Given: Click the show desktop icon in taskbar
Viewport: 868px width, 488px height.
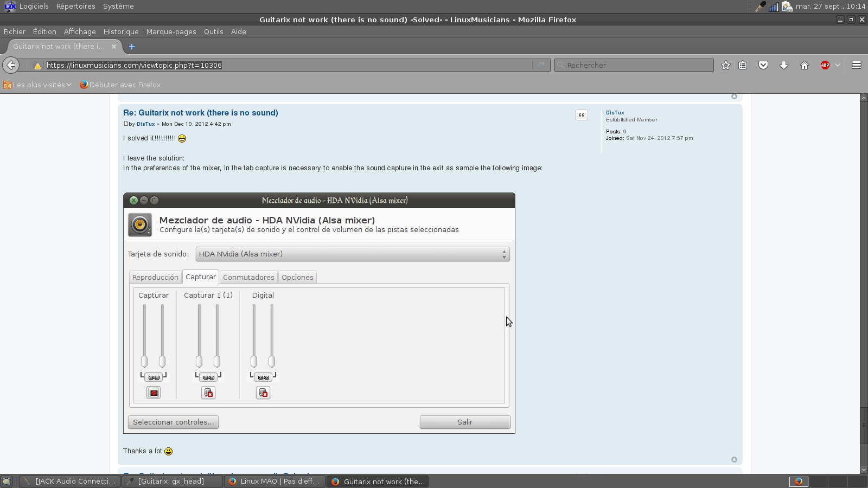Looking at the screenshot, I should pos(7,481).
